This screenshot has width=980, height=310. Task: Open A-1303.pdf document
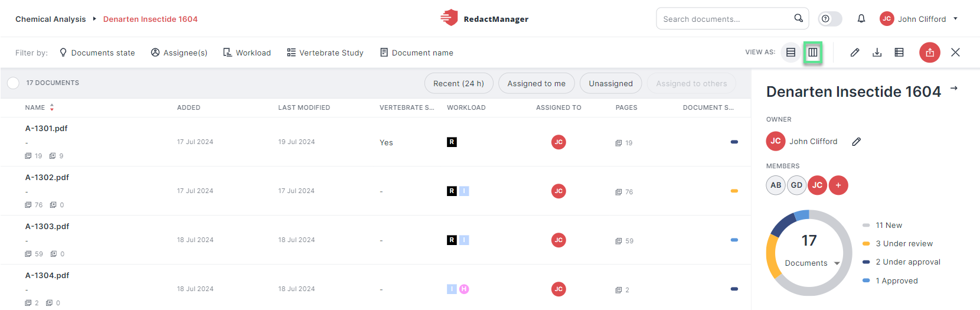47,226
